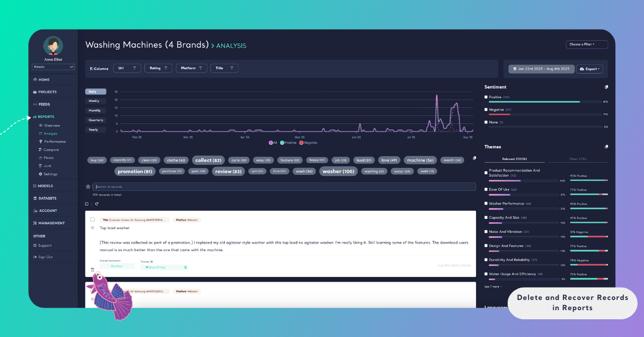Check the Durability And Reliability theme
Image resolution: width=644 pixels, height=337 pixels.
(x=486, y=260)
